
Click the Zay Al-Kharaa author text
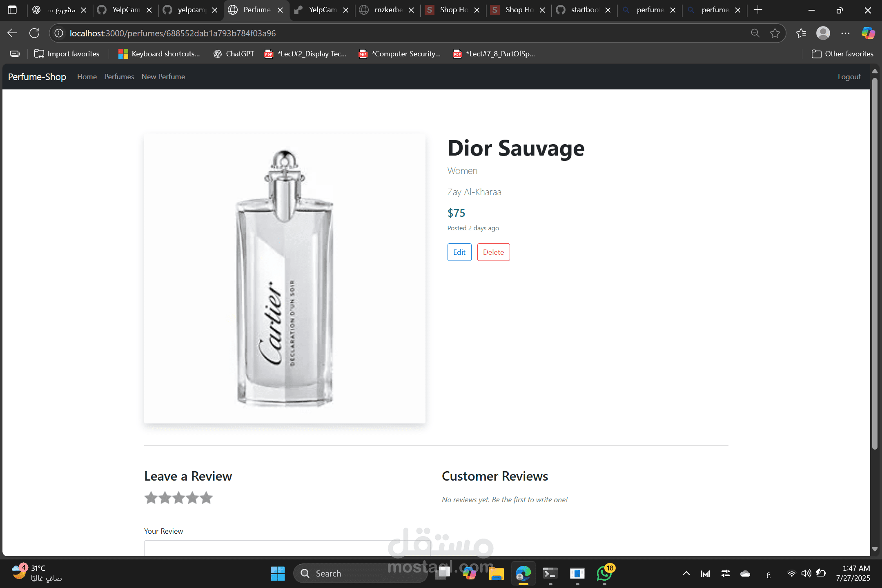pyautogui.click(x=474, y=192)
